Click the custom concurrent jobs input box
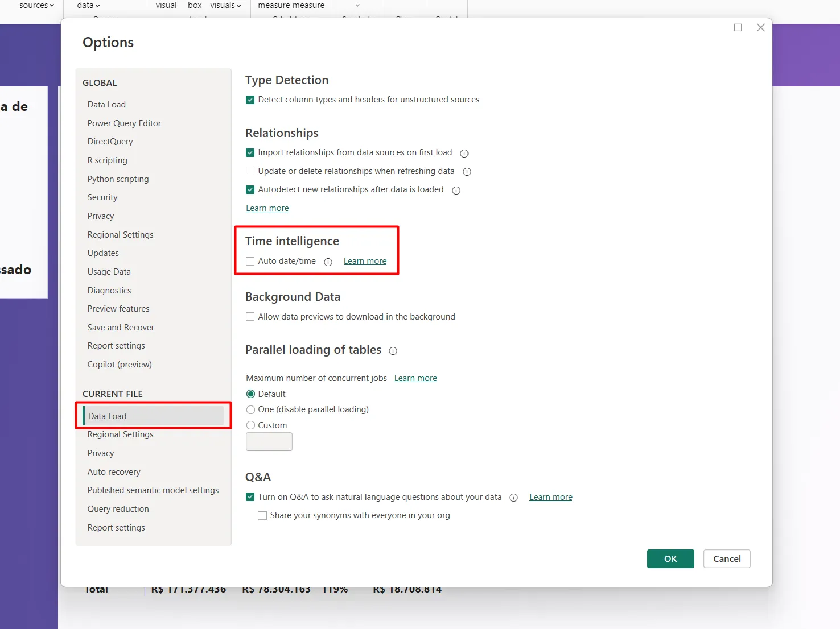The image size is (840, 629). point(269,442)
